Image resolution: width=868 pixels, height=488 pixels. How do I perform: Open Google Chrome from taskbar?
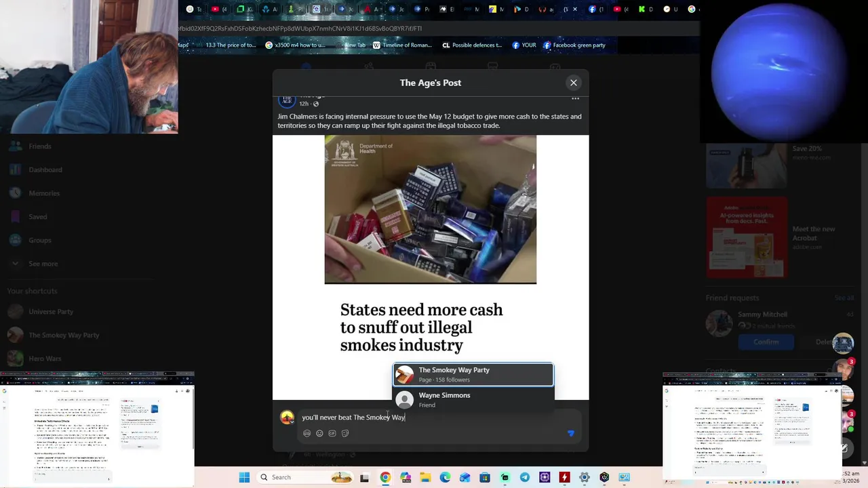[x=385, y=477]
